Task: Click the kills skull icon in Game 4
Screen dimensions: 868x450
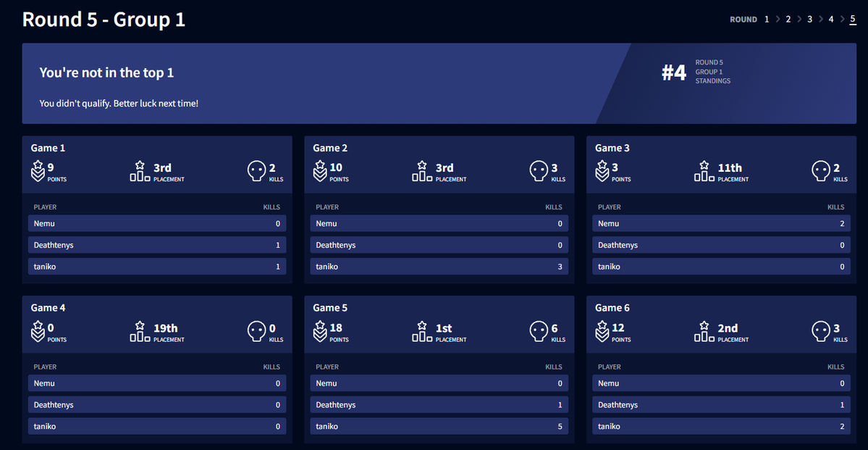Action: coord(257,331)
